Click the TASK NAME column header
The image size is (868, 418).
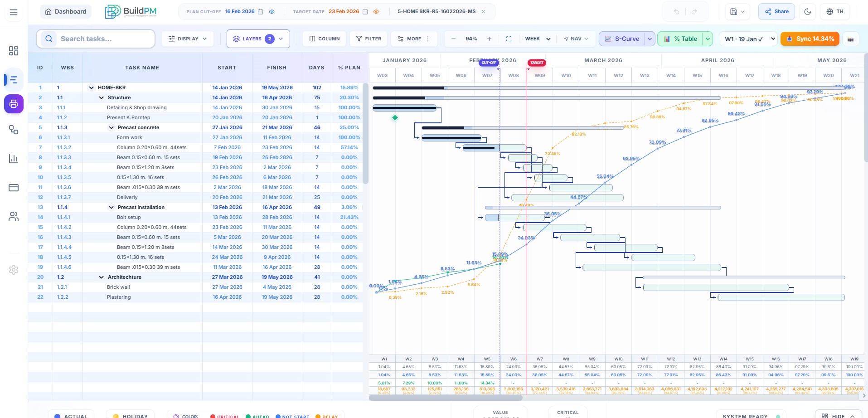(x=142, y=68)
